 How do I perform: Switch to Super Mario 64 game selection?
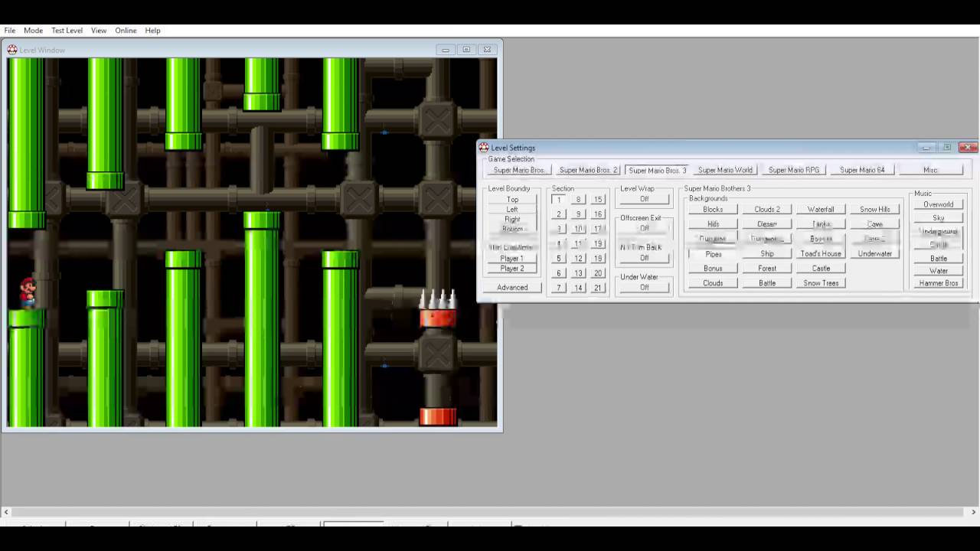[x=862, y=170]
